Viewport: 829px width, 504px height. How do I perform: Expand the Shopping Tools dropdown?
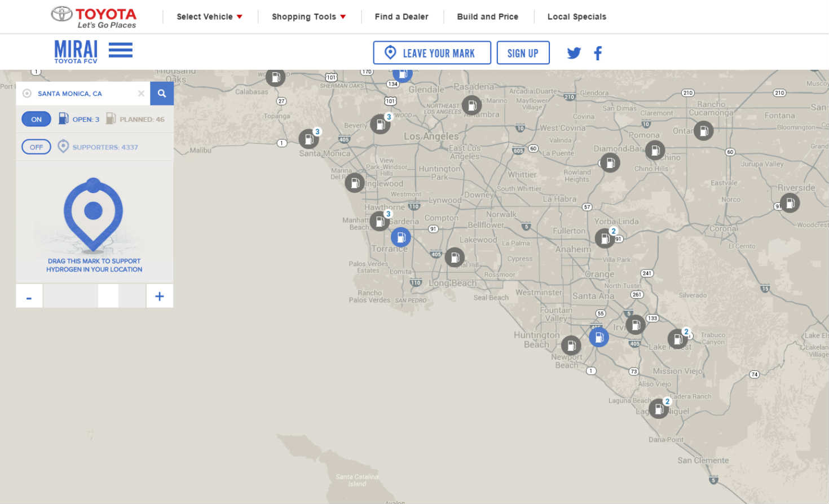(x=308, y=16)
